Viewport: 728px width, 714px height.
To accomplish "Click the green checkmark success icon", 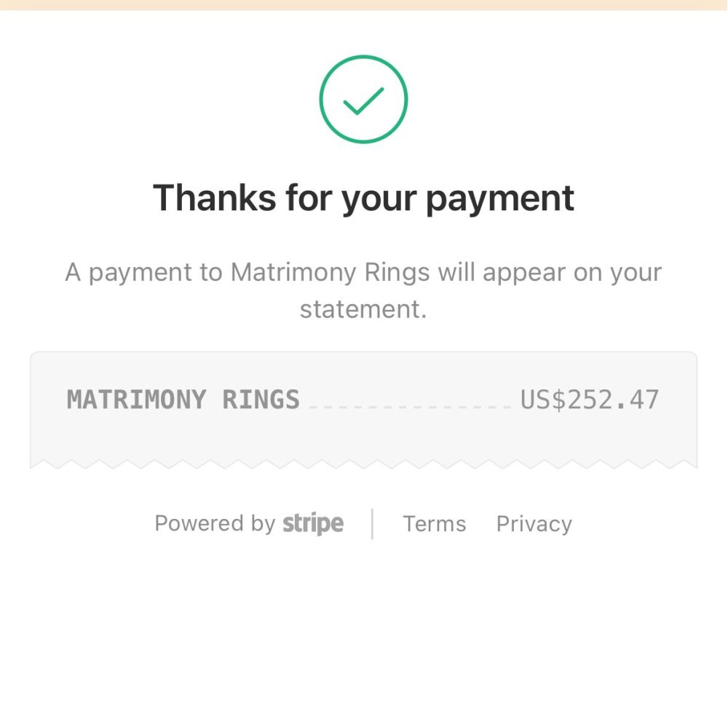I will [363, 100].
